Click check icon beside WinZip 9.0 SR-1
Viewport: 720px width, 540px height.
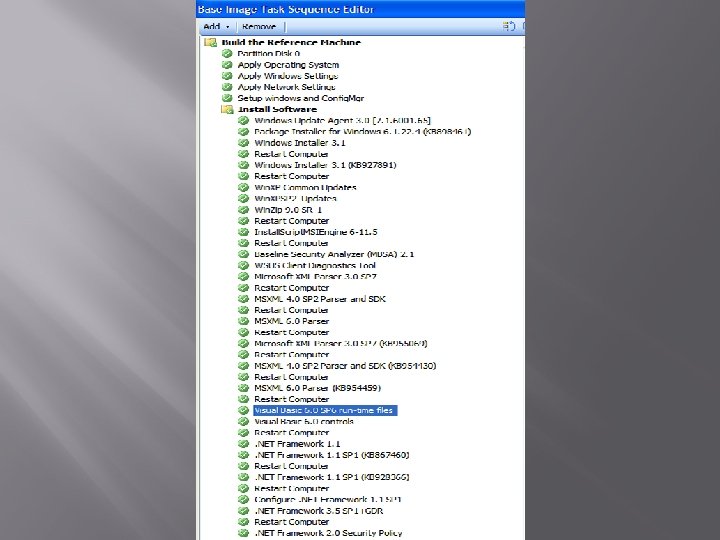pyautogui.click(x=243, y=210)
